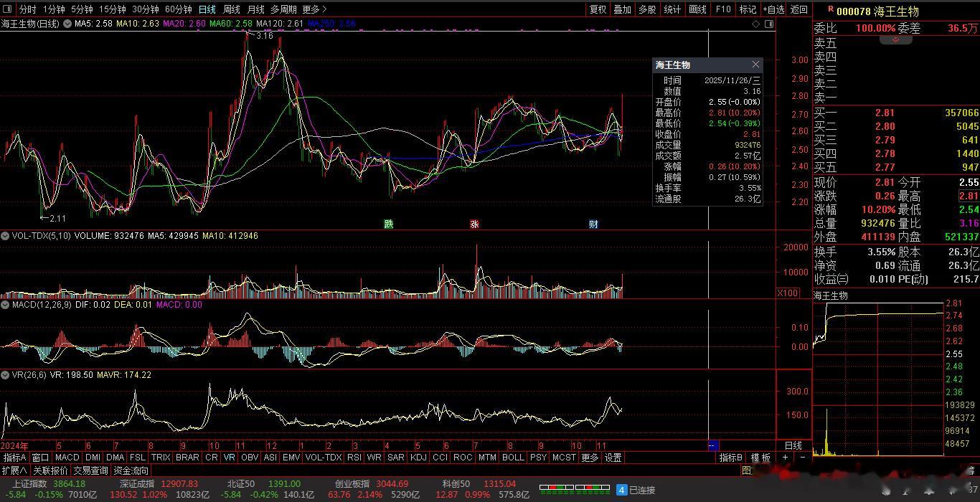This screenshot has height=502, width=980.
Task: Select the BOLL indicator tab
Action: [513, 458]
